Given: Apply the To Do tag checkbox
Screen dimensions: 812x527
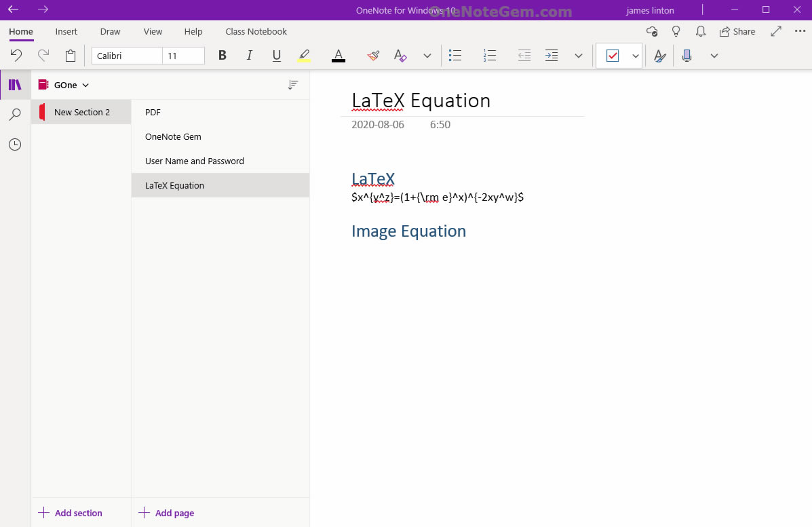Looking at the screenshot, I should pos(614,56).
